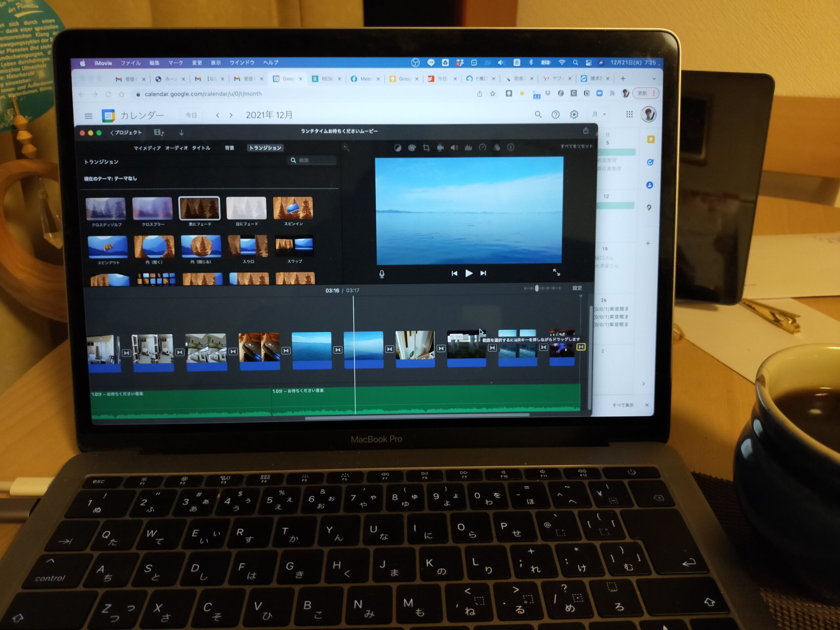The image size is (840, 630).
Task: Skip to previous clip in viewer
Action: [454, 273]
